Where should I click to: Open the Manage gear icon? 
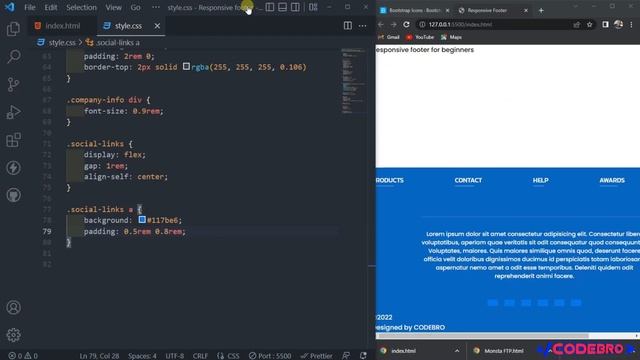(x=13, y=335)
